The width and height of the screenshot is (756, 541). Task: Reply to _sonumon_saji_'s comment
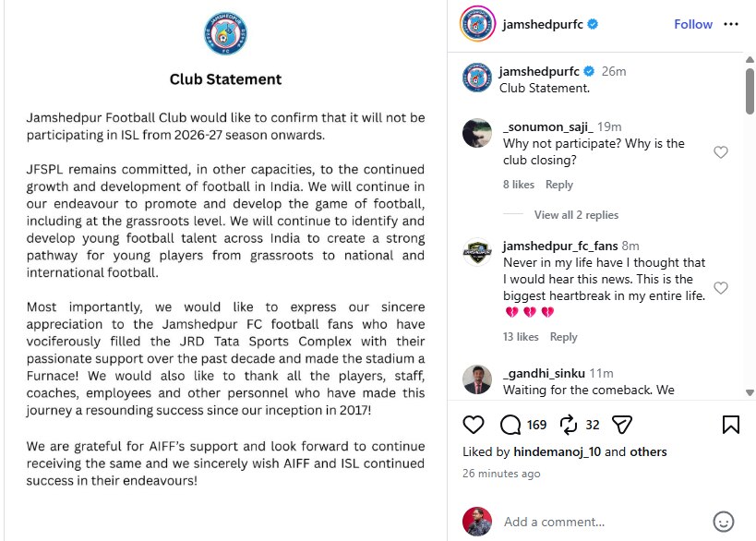pos(559,185)
